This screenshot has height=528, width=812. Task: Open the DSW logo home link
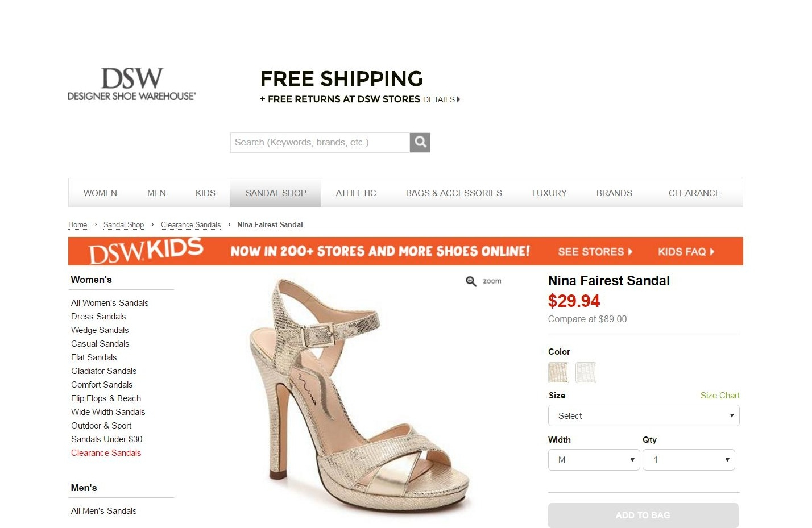pos(132,84)
